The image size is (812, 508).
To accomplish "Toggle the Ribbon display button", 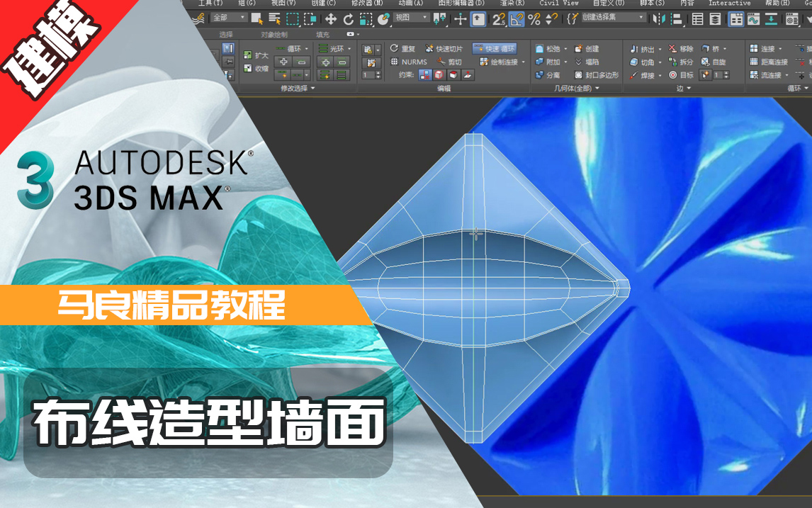I will click(736, 20).
